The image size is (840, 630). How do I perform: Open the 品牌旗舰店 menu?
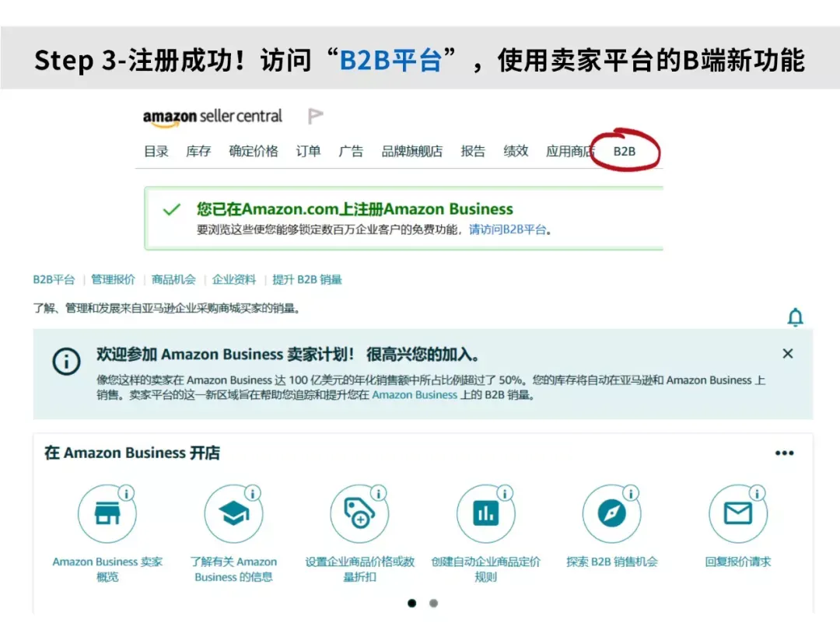[412, 152]
